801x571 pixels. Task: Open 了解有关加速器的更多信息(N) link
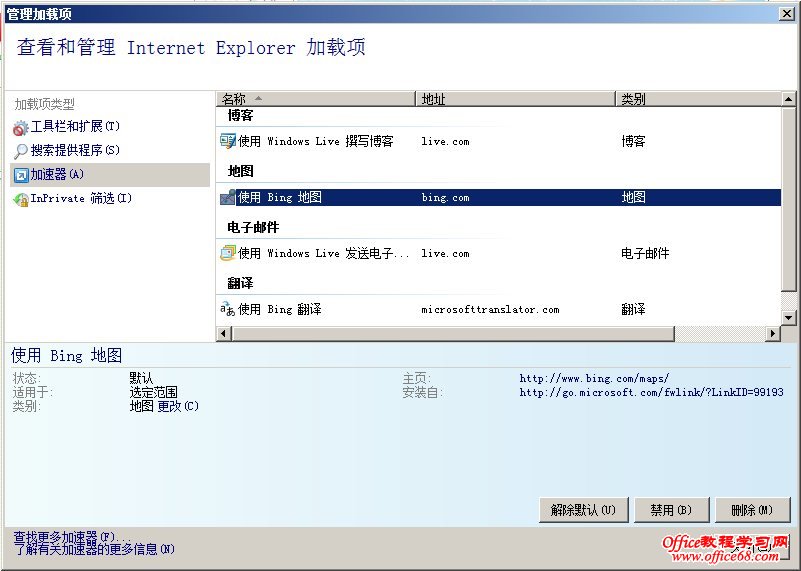(x=94, y=550)
